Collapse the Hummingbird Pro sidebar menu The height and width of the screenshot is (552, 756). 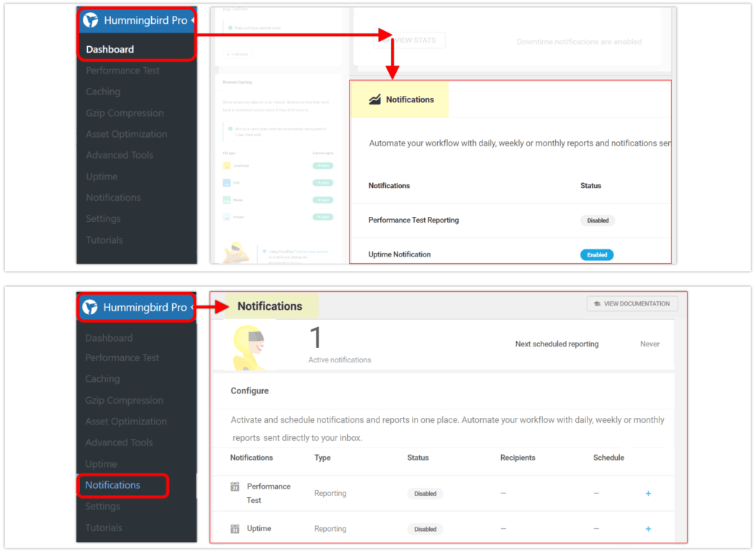point(192,20)
